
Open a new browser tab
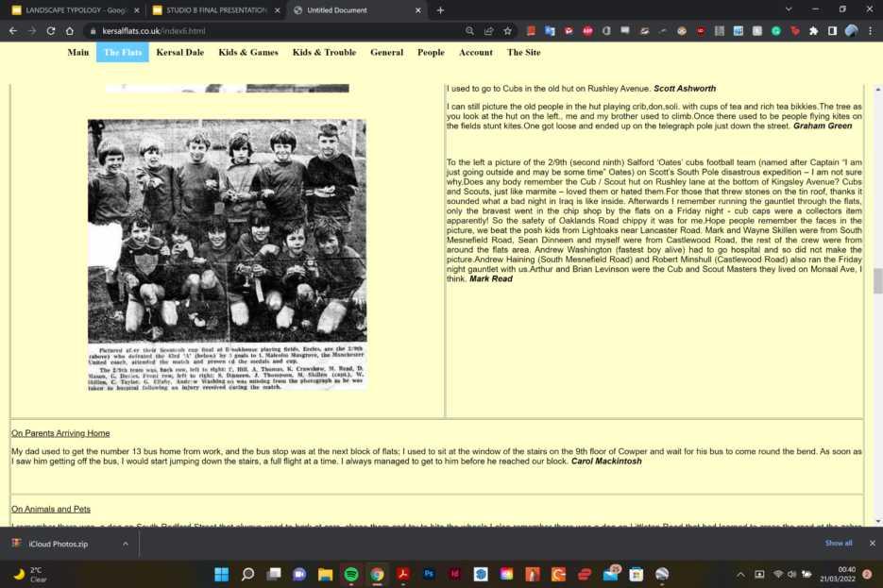tap(440, 10)
